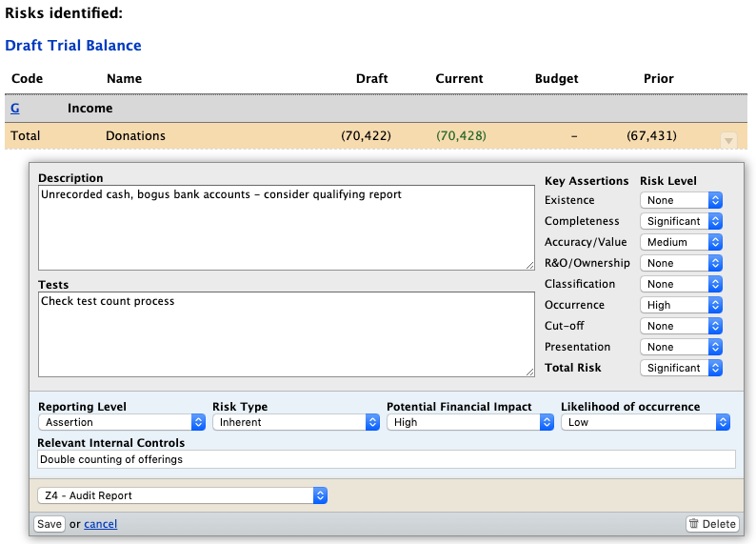
Task: Click the Current column header
Action: pyautogui.click(x=459, y=79)
